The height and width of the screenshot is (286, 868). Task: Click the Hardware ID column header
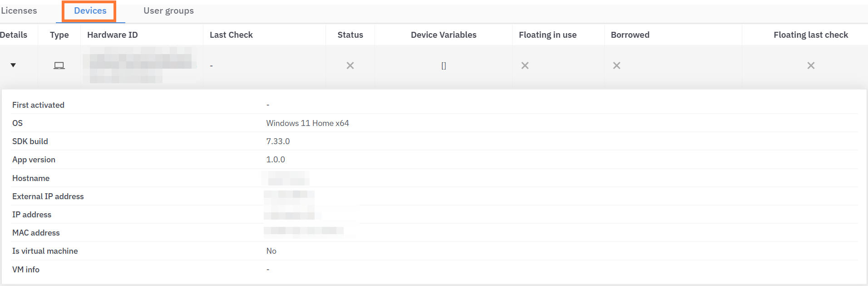pyautogui.click(x=112, y=35)
